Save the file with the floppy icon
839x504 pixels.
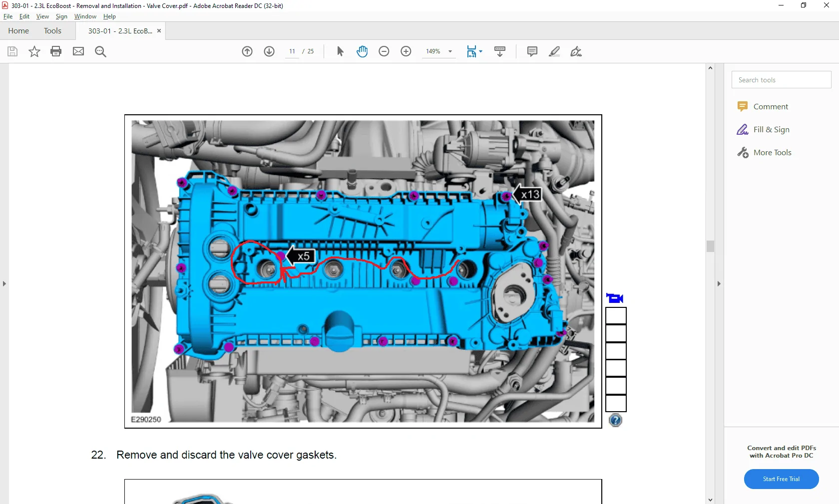pyautogui.click(x=12, y=51)
